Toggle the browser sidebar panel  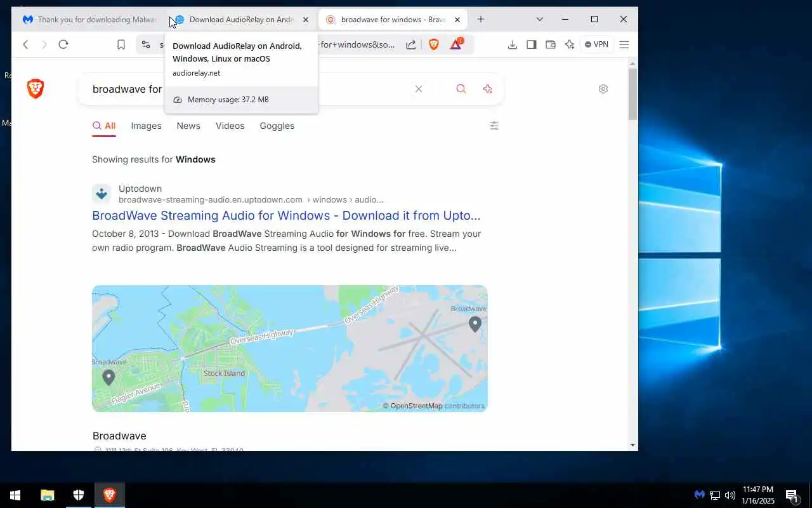pyautogui.click(x=532, y=44)
